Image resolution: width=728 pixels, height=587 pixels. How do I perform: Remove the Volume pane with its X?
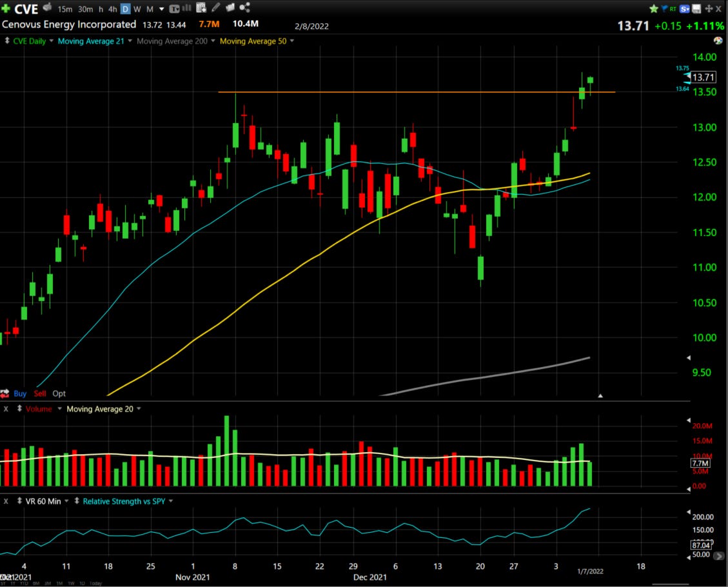click(x=6, y=409)
